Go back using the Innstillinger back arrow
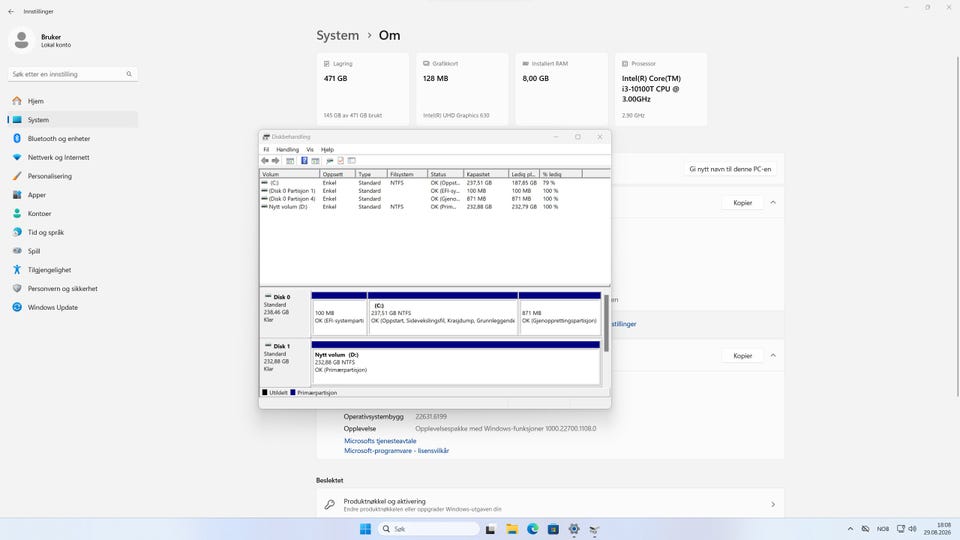The width and height of the screenshot is (960, 540). point(11,12)
